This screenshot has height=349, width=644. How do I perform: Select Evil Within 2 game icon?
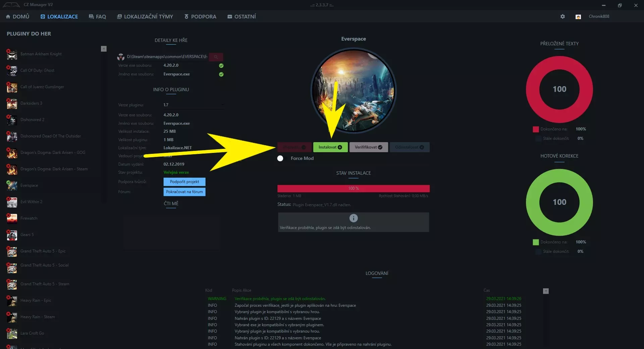(12, 202)
